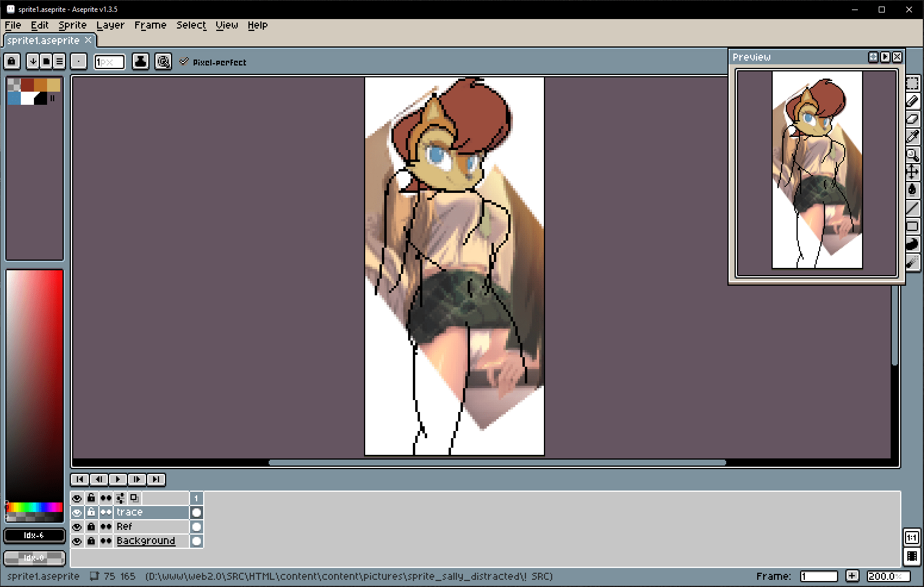The image size is (924, 587).
Task: Select the Zoom magnifier tool
Action: 912,155
